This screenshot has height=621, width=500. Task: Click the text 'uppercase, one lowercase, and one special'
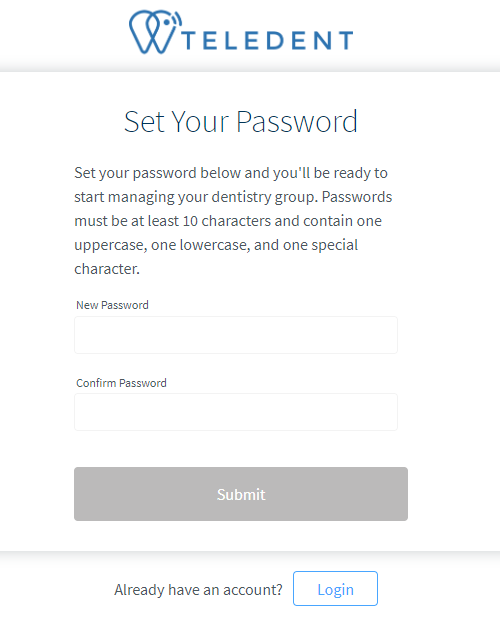click(216, 245)
